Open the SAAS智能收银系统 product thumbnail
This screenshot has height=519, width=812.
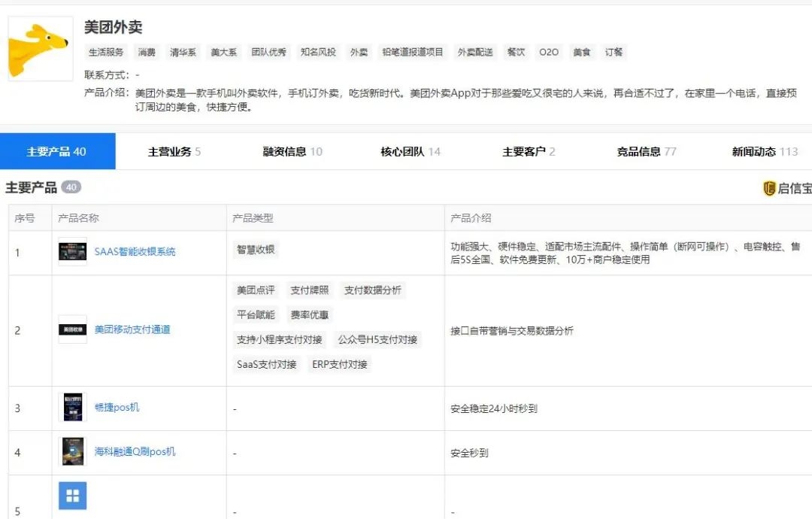(x=72, y=252)
